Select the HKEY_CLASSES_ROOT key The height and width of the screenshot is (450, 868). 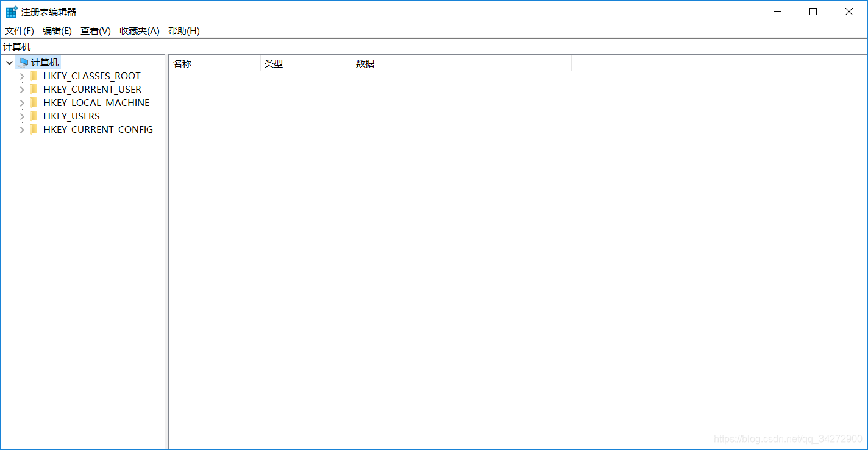92,76
